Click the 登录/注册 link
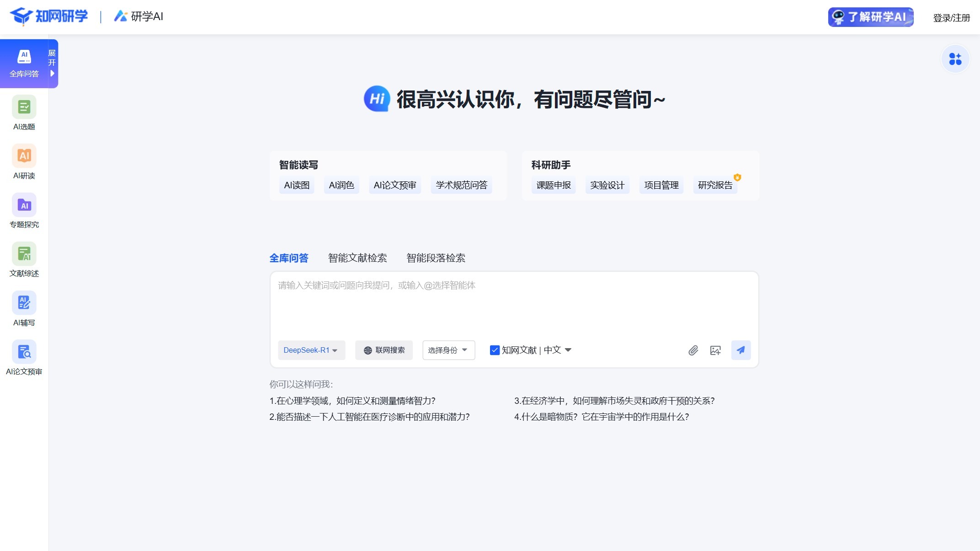980x551 pixels. (x=951, y=18)
